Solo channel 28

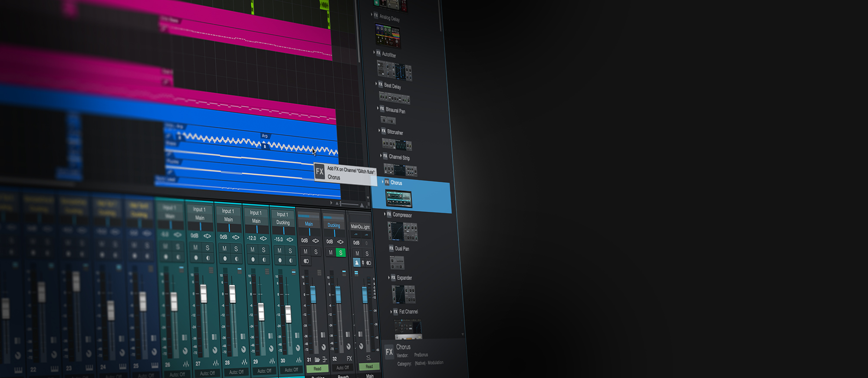tap(236, 249)
